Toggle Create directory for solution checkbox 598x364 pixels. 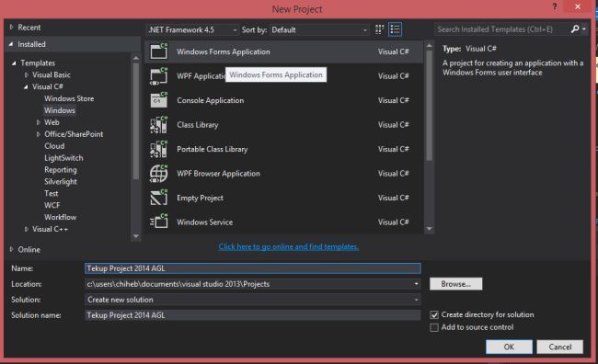434,315
